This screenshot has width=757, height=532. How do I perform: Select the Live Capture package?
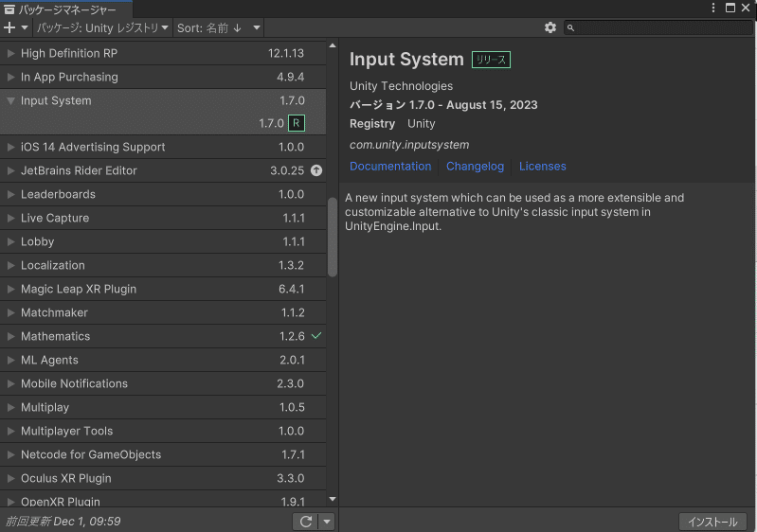pyautogui.click(x=163, y=218)
